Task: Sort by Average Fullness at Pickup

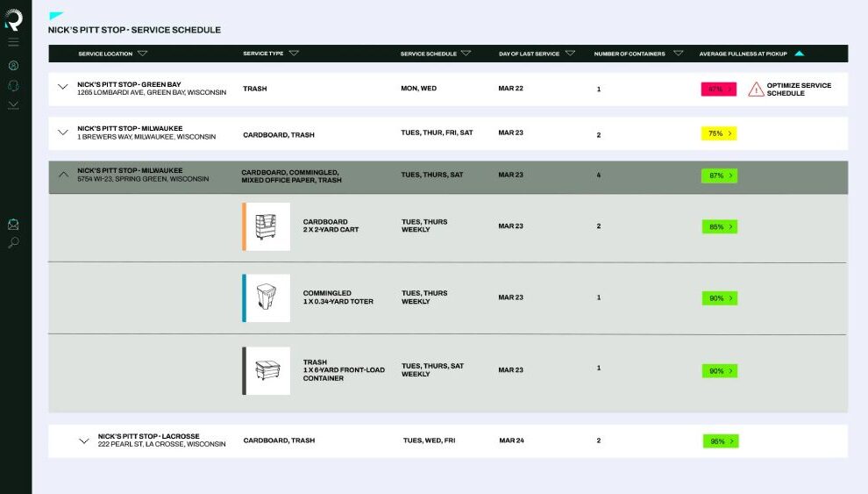Action: [799, 54]
